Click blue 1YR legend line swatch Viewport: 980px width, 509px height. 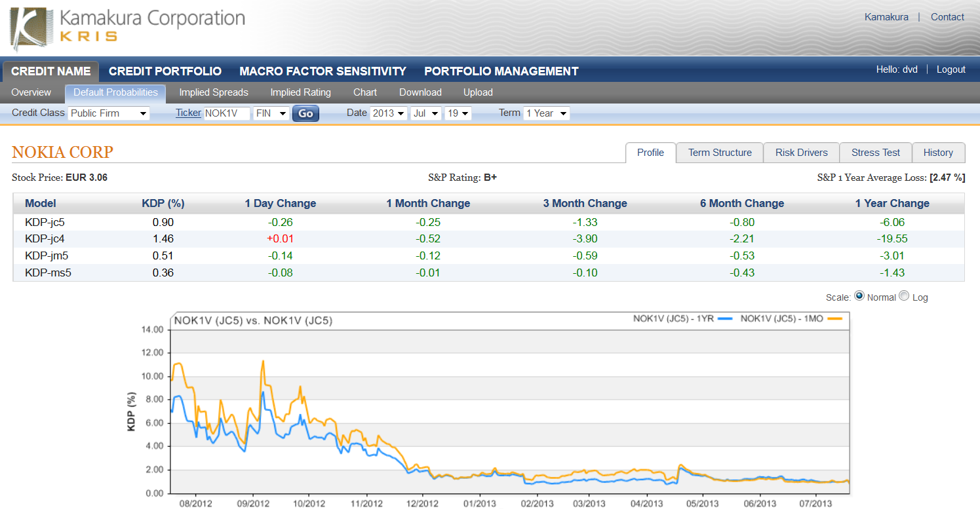tap(724, 320)
